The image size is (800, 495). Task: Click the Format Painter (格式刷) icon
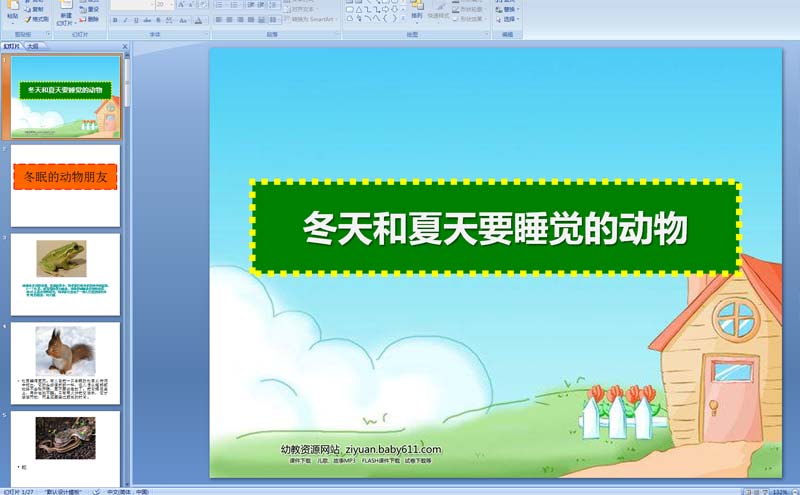click(x=37, y=18)
